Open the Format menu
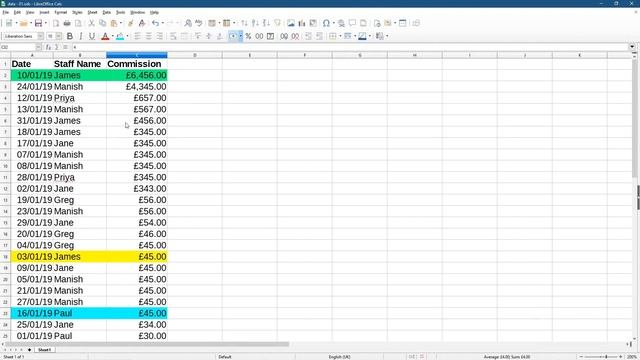The height and width of the screenshot is (360, 640). click(x=60, y=13)
